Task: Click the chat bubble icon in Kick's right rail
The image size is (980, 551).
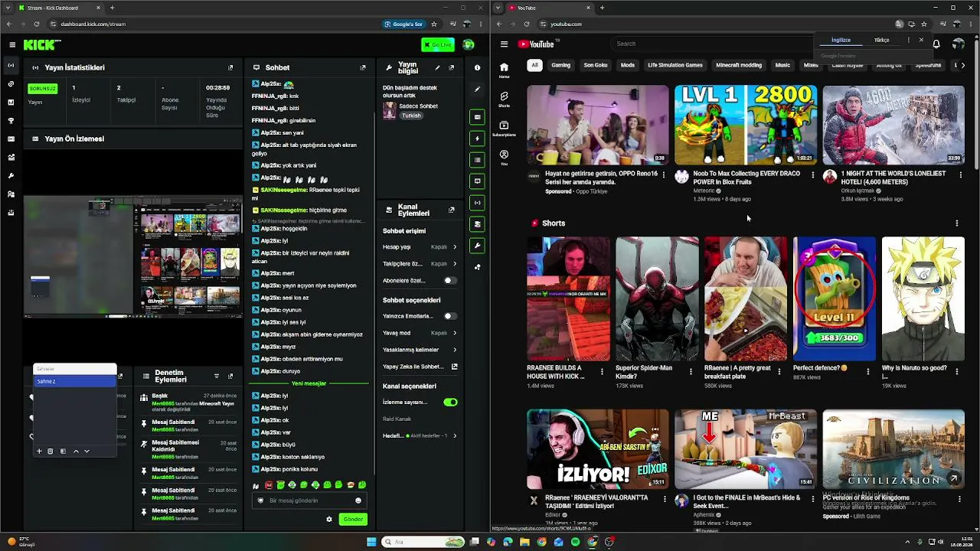Action: [477, 181]
